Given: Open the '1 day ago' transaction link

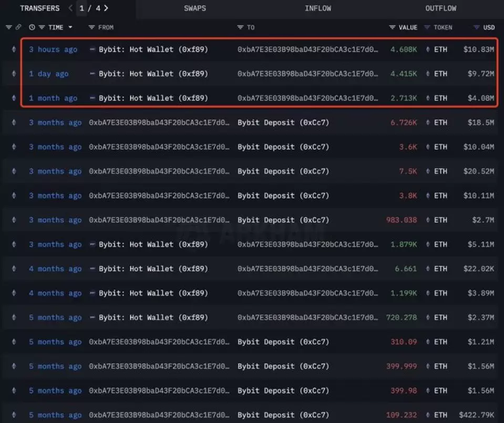Looking at the screenshot, I should pyautogui.click(x=48, y=74).
